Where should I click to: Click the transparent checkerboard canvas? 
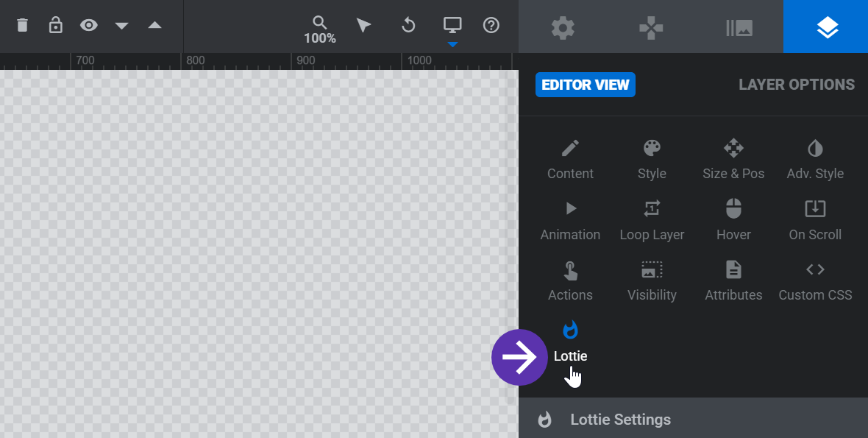point(258,254)
